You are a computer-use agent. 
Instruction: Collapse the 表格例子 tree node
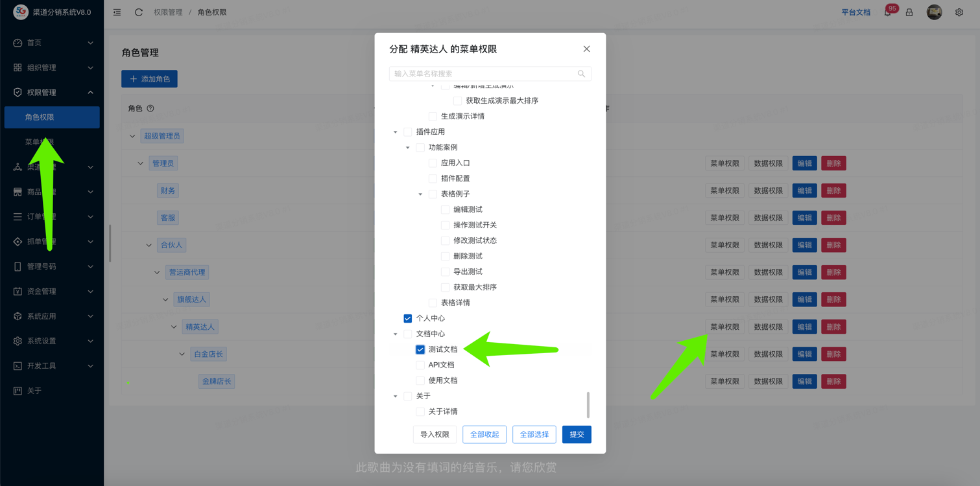[x=420, y=194]
